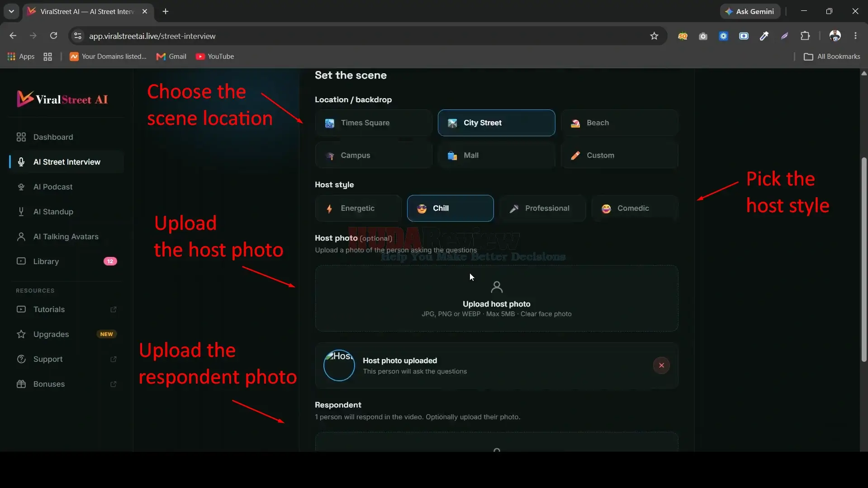Open a new browser tab
Screen dimensions: 868x488
coord(166,11)
